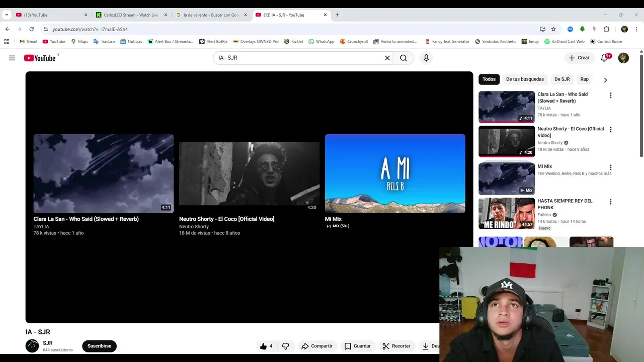The image size is (644, 362).
Task: Open Chrome profile avatar in toolbar
Action: coord(624,29)
